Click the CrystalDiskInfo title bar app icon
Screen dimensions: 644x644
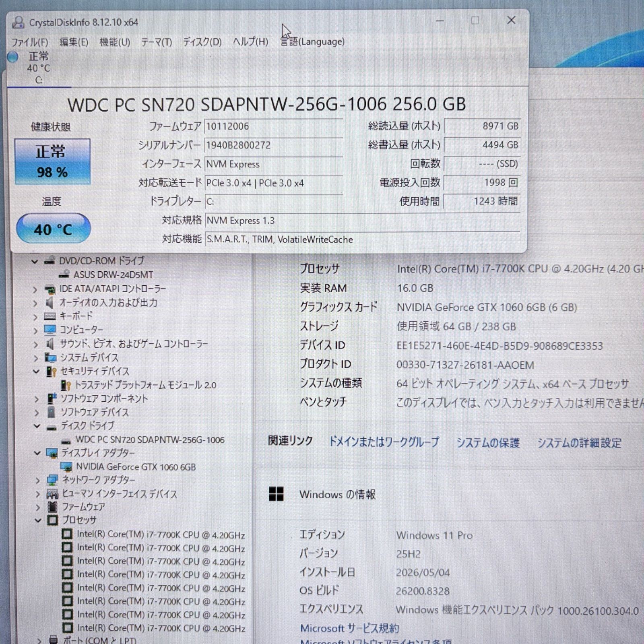pyautogui.click(x=18, y=22)
